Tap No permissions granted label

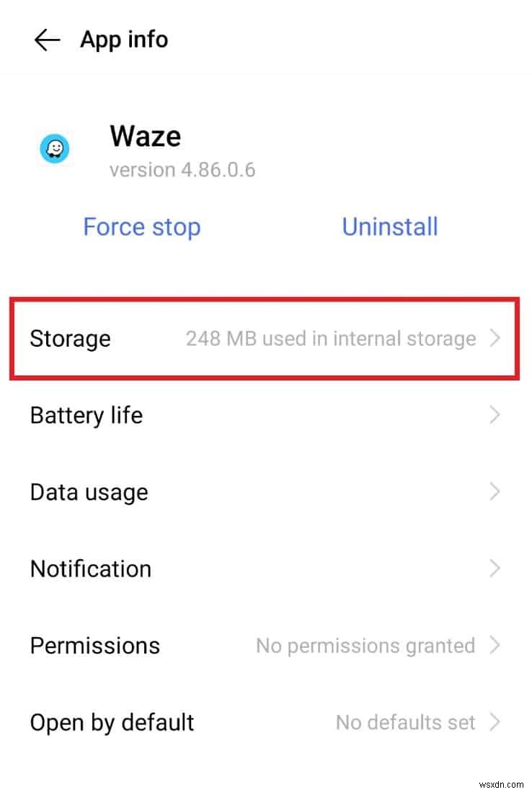tap(365, 645)
